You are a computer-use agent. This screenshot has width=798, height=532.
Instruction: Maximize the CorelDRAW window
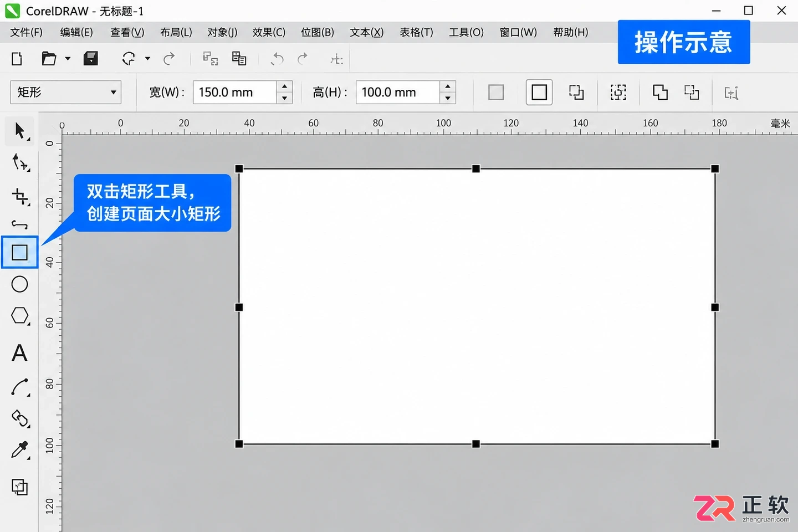point(748,11)
